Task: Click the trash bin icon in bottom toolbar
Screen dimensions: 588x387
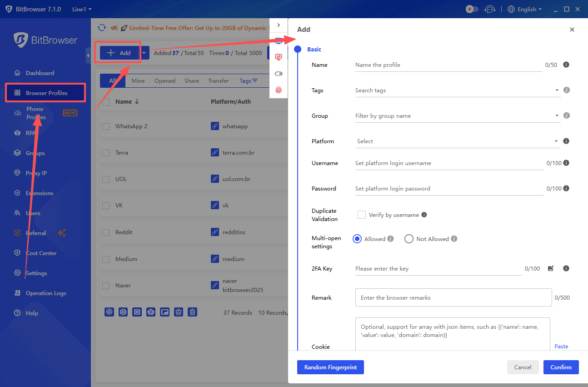Action: [193, 312]
